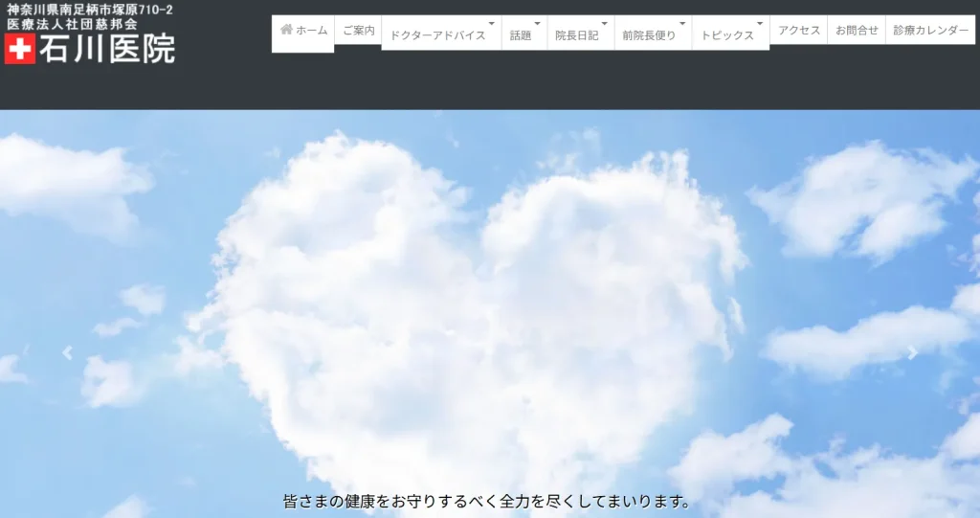Open the アクセス page
This screenshot has width=980, height=518.
(798, 31)
